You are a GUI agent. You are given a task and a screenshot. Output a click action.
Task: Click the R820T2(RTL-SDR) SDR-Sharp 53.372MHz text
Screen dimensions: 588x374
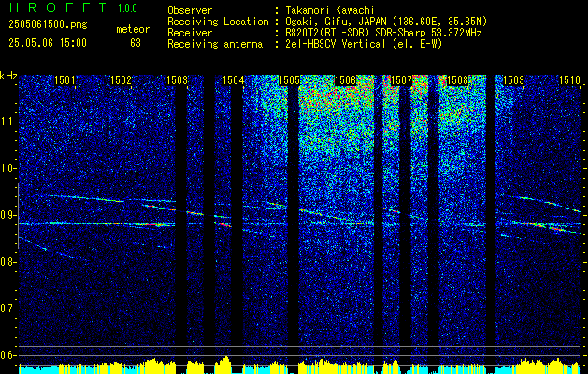coord(383,33)
